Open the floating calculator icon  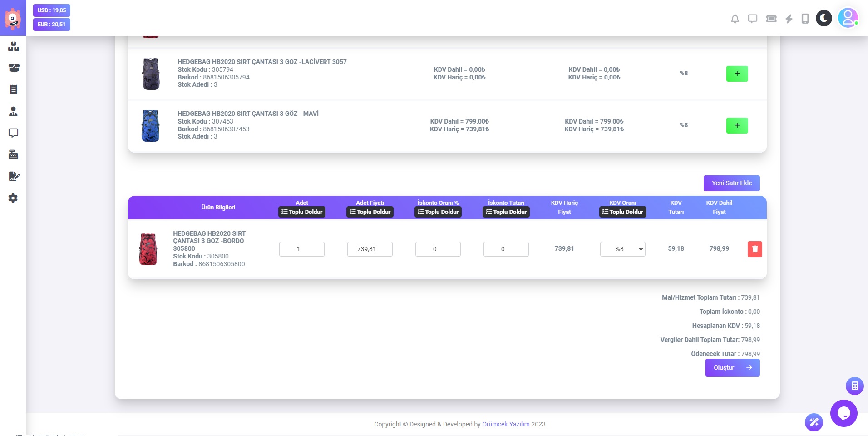tap(854, 386)
